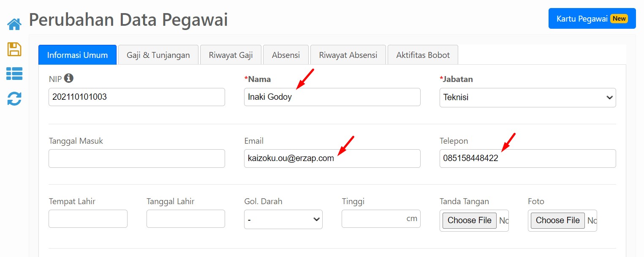Switch to Gaji & Tunjangan tab
The width and height of the screenshot is (644, 257).
click(x=158, y=55)
